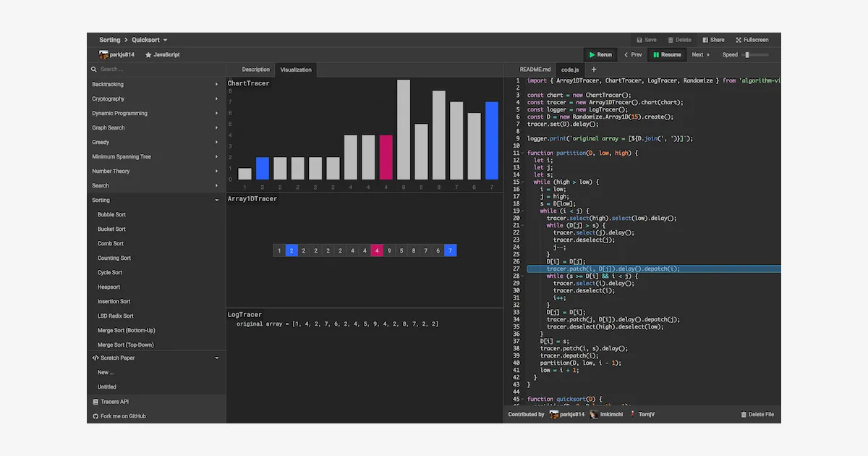Expand the Greedy category
The width and height of the screenshot is (868, 456).
(x=156, y=142)
